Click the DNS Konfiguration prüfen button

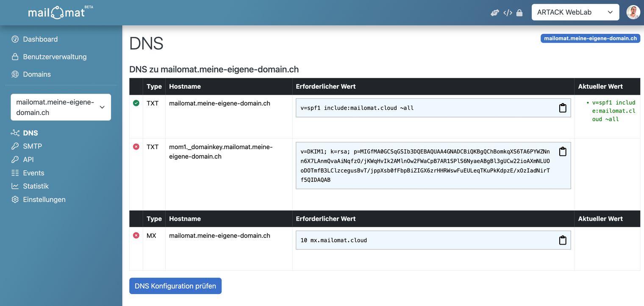(x=175, y=286)
